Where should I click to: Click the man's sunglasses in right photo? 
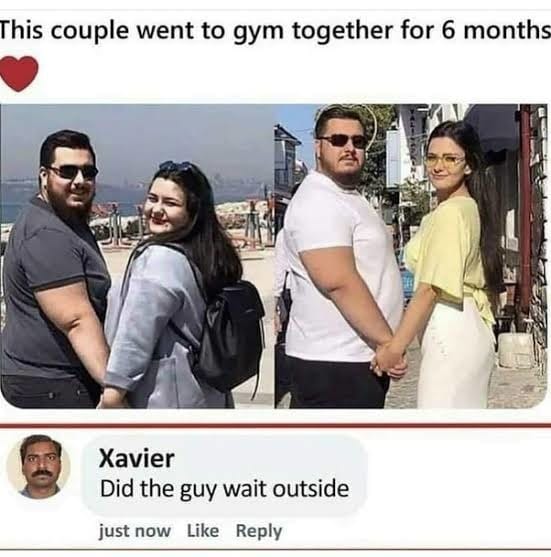click(x=344, y=141)
